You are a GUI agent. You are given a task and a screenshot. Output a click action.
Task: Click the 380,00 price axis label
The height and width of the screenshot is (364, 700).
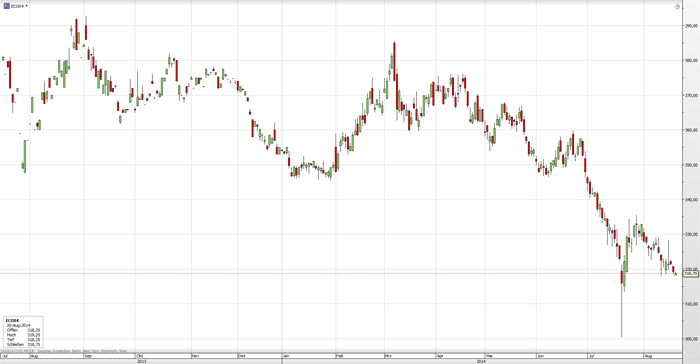pos(691,61)
